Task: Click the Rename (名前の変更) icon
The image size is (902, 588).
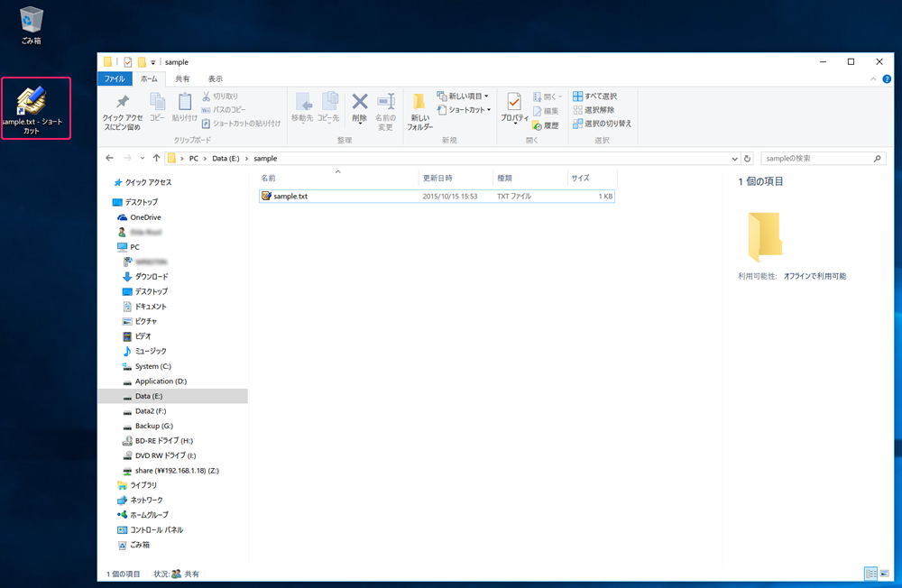Action: pyautogui.click(x=385, y=112)
